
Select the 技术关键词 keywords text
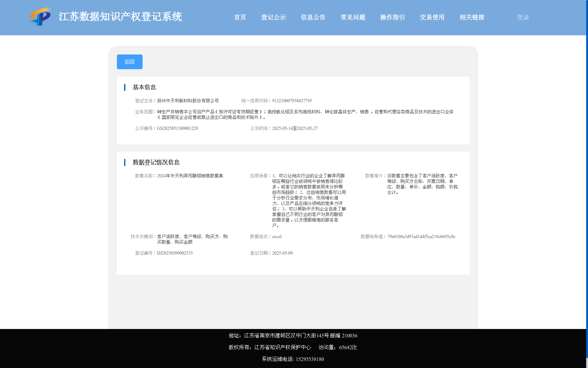click(192, 239)
